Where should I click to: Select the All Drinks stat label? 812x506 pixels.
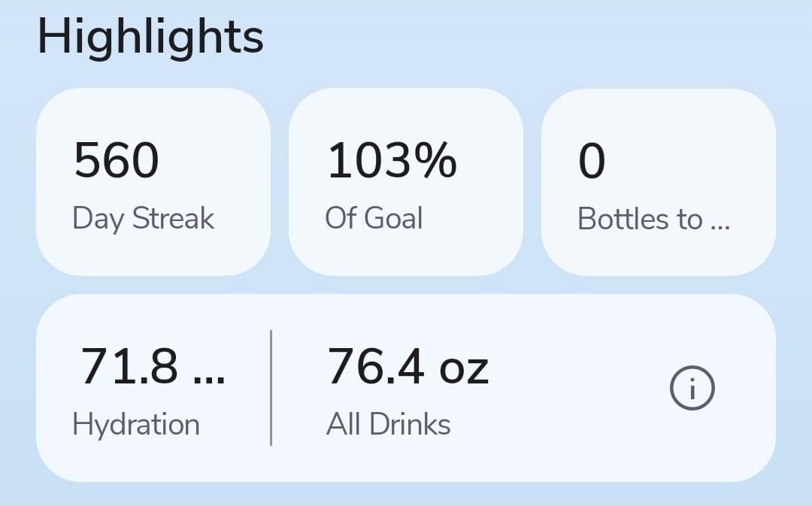387,423
